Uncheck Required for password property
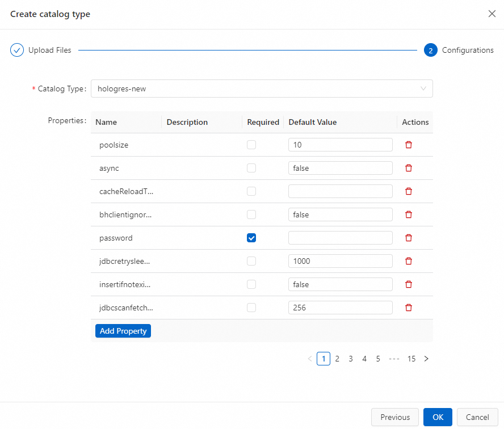This screenshot has width=504, height=429. [251, 238]
